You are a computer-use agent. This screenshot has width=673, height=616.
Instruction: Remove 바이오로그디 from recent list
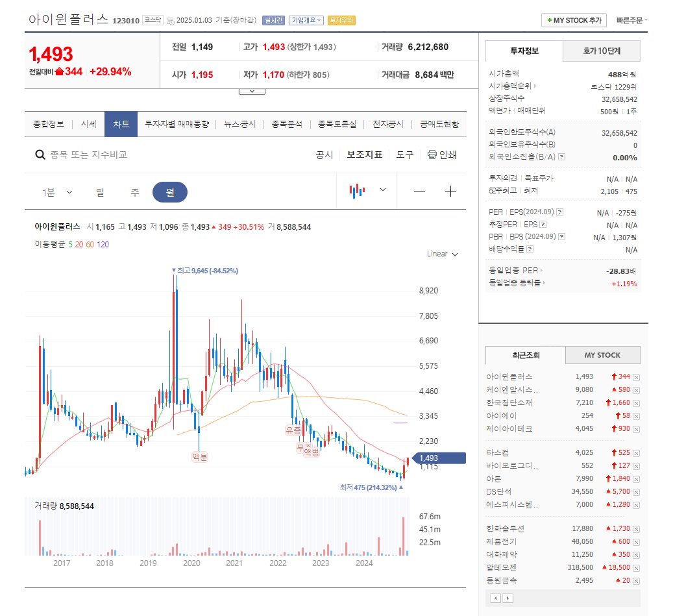[x=636, y=466]
